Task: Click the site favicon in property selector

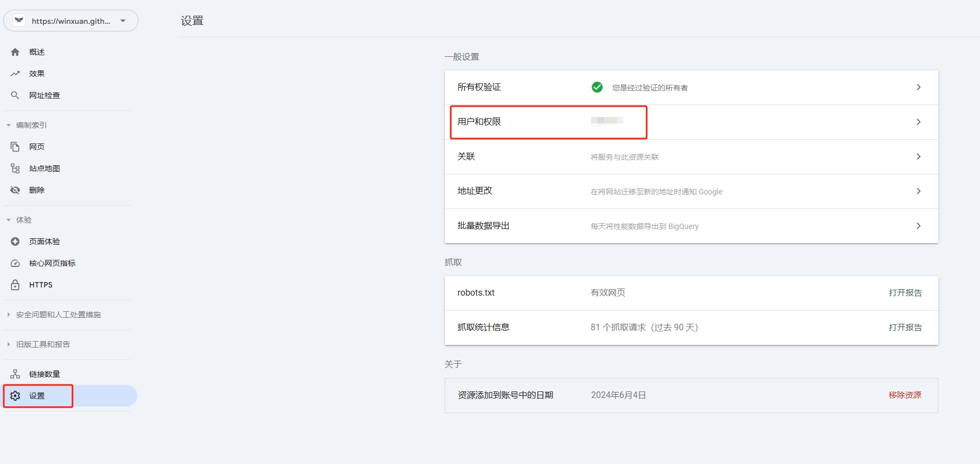Action: click(x=19, y=21)
